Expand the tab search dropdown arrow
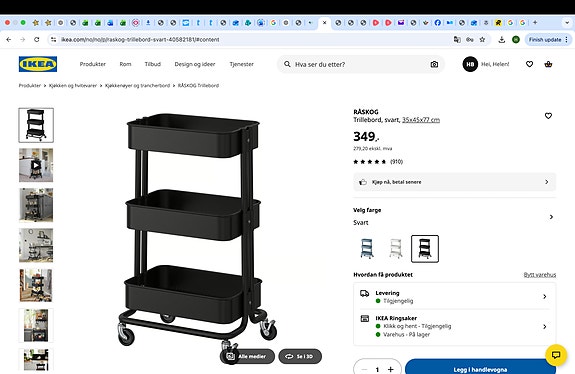Viewport: 575px width, 374px height. click(x=567, y=23)
